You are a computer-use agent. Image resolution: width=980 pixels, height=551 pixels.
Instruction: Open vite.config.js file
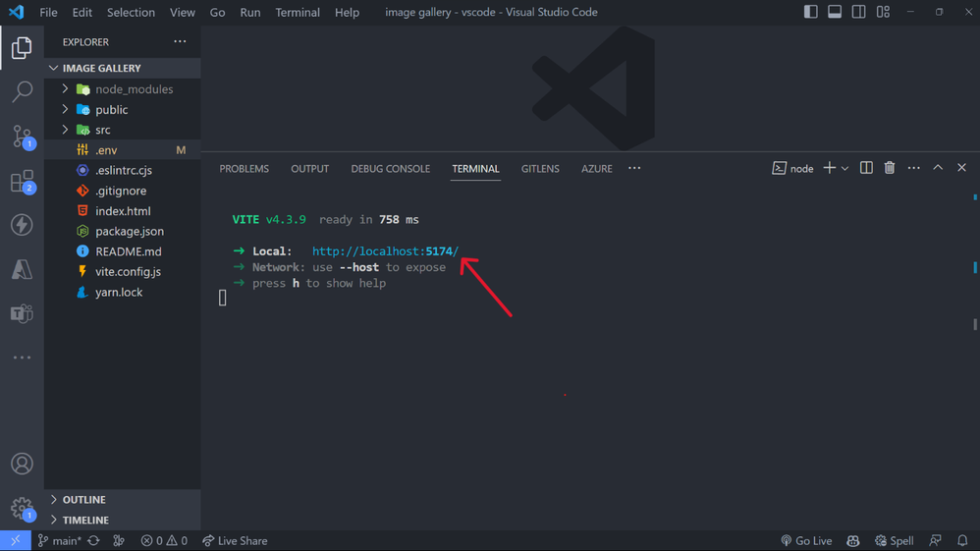point(123,272)
